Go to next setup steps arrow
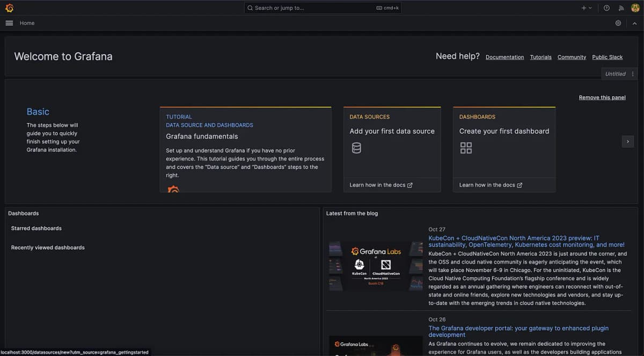644x356 pixels. tap(628, 141)
